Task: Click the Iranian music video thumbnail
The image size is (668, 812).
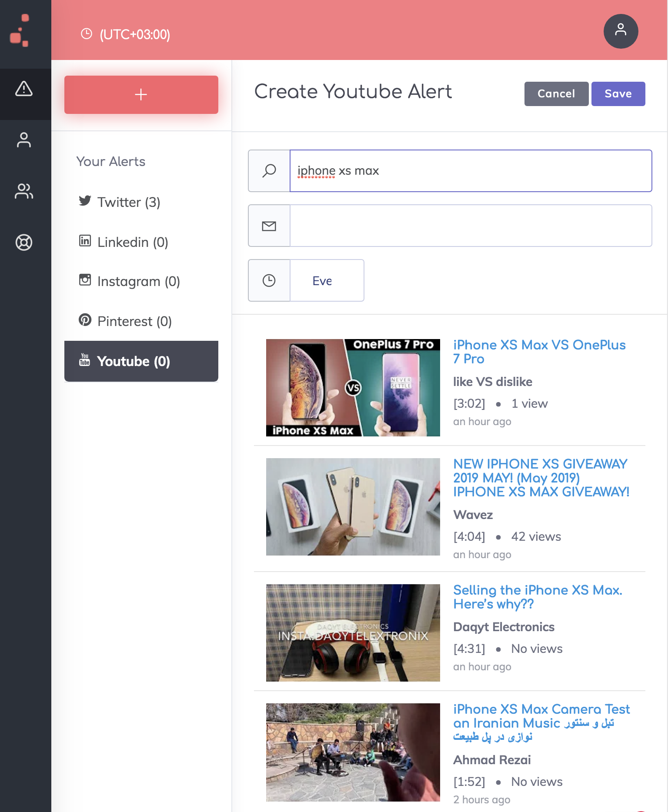Action: point(353,752)
